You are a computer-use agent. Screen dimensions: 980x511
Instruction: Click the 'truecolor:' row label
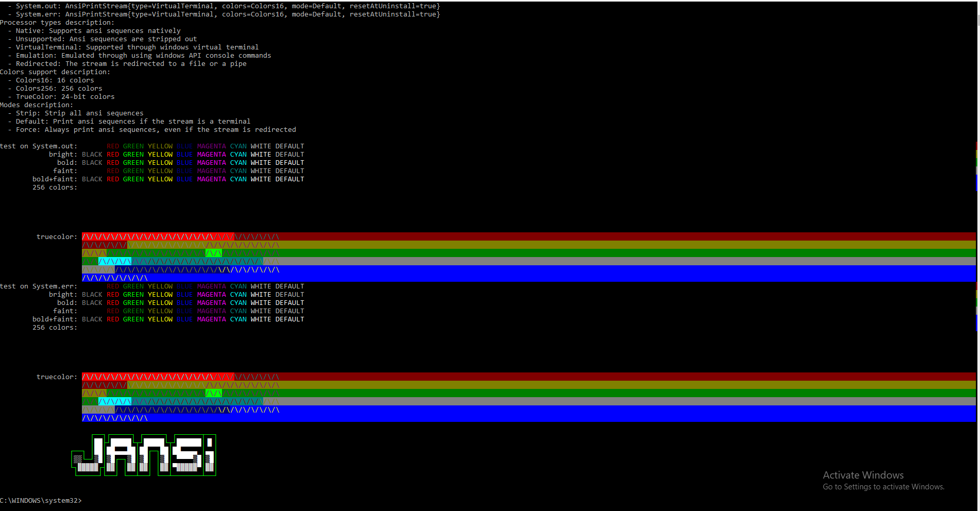pyautogui.click(x=57, y=236)
